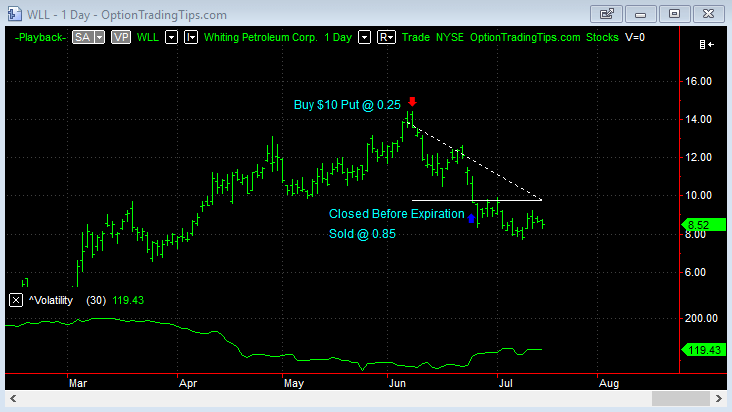
Task: Click the 119.43 volatility value in legend
Action: [x=128, y=300]
